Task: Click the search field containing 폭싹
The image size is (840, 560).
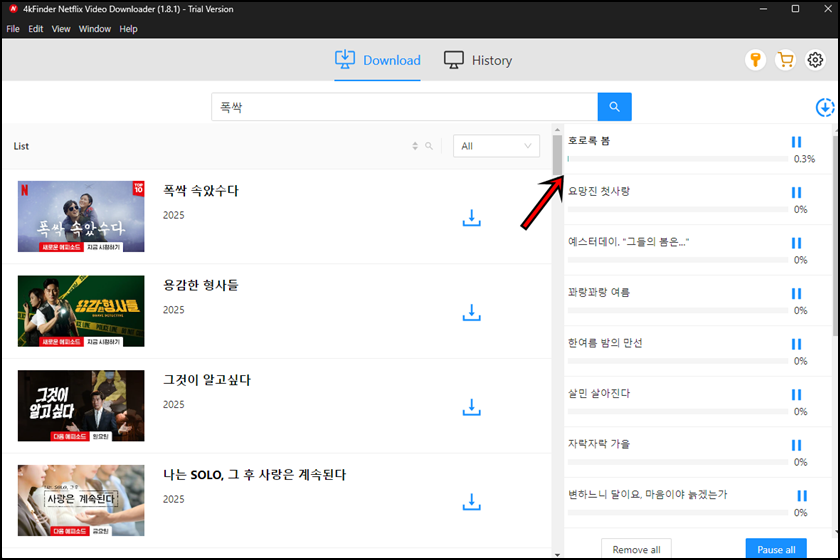Action: [404, 107]
